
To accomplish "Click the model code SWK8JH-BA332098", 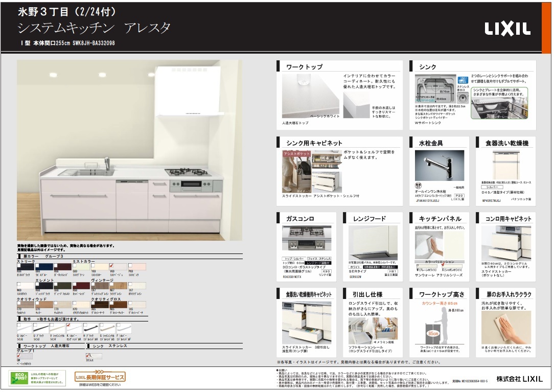I will [x=94, y=43].
